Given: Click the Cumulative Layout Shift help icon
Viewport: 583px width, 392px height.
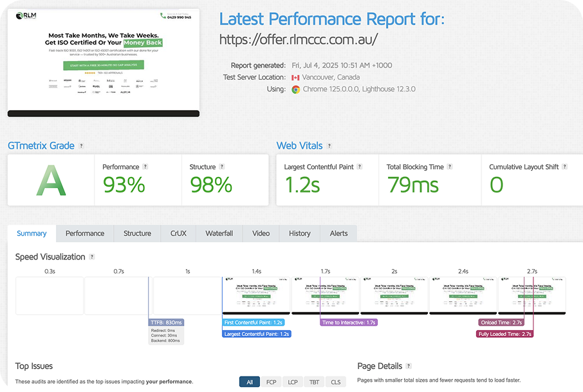Looking at the screenshot, I should (564, 167).
